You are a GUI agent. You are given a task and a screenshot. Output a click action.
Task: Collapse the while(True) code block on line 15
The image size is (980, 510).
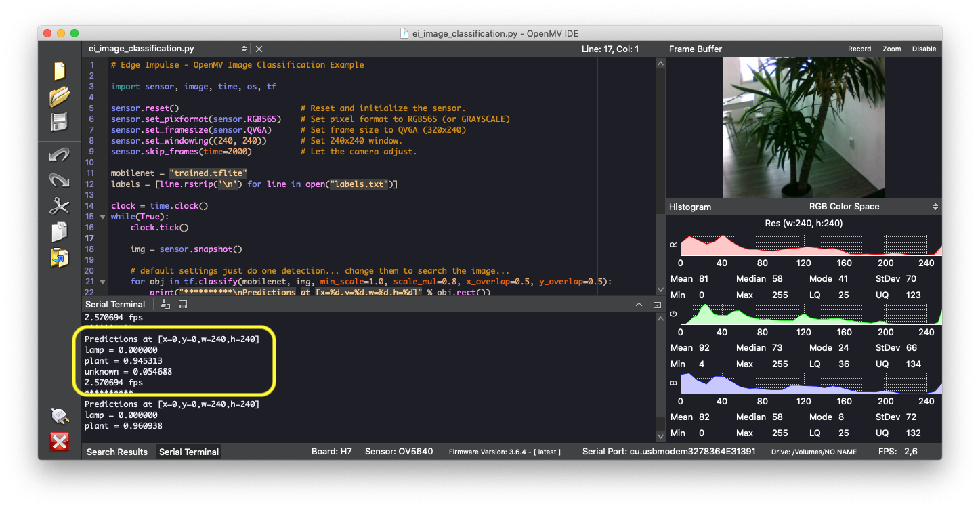pyautogui.click(x=103, y=217)
